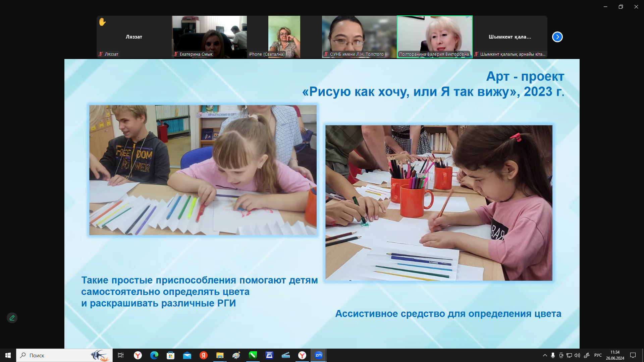644x362 pixels.
Task: Click the slide title «Рисую как хочу, или Я так вижу», 2023 г.
Action: [433, 92]
